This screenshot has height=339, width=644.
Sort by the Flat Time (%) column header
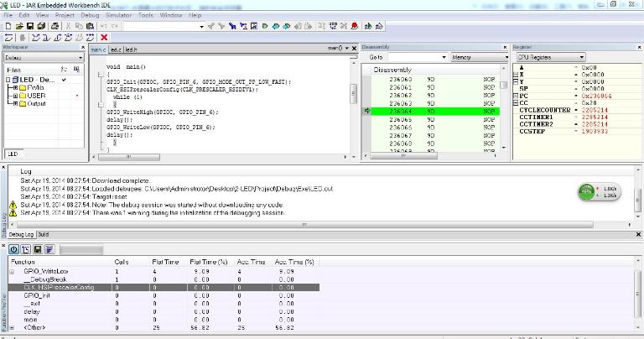[210, 262]
